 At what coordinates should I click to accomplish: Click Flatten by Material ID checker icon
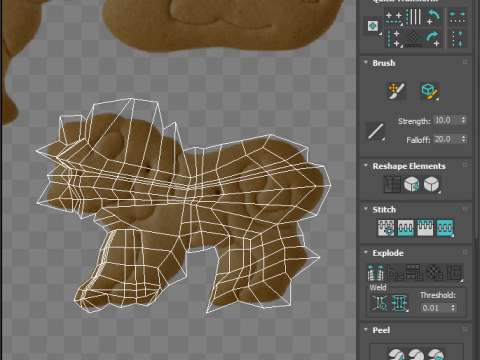tap(434, 272)
